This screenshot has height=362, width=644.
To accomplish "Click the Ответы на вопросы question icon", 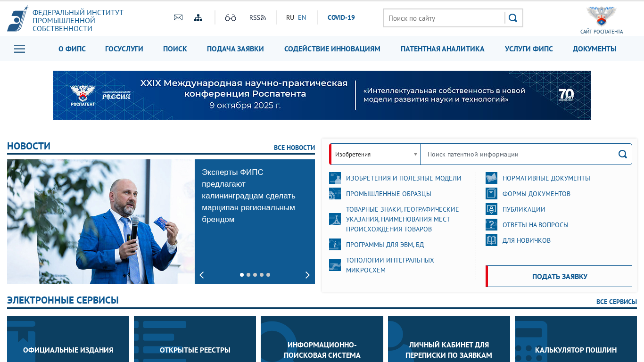I will click(491, 225).
